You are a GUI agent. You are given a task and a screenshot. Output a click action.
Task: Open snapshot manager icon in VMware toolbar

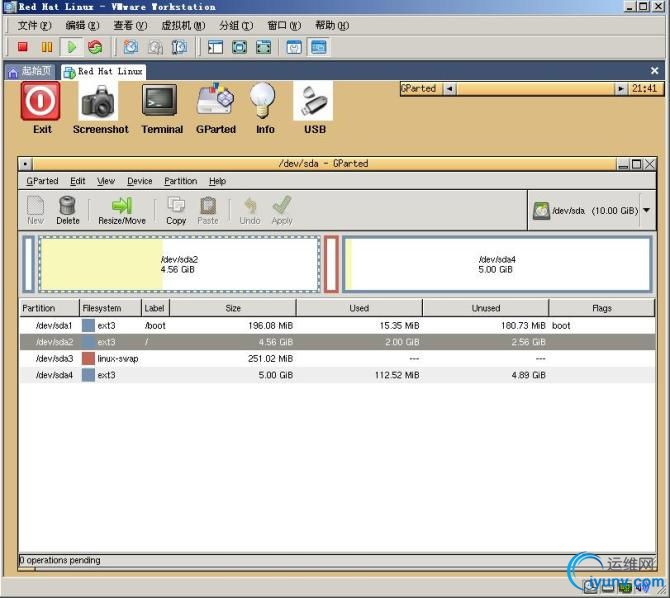179,47
